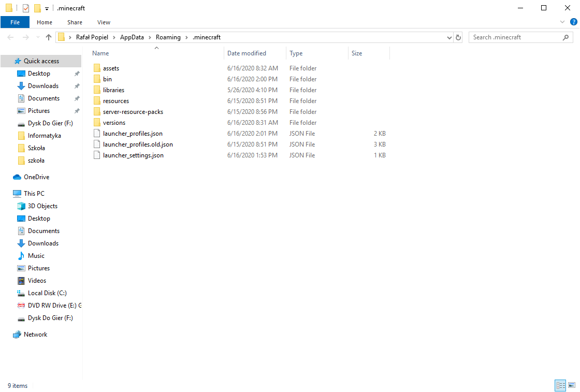Expand address bar previous locations dropdown

coord(449,37)
